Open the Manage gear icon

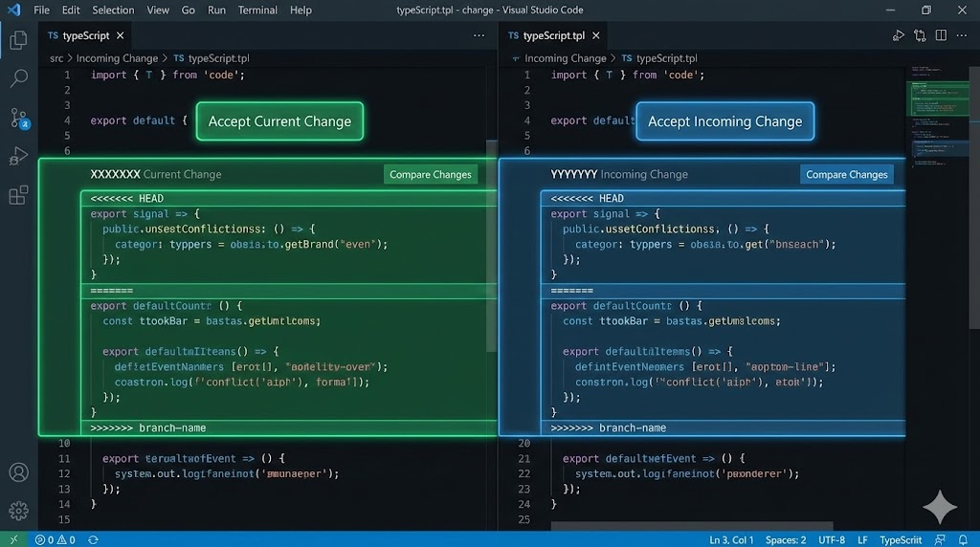tap(18, 511)
